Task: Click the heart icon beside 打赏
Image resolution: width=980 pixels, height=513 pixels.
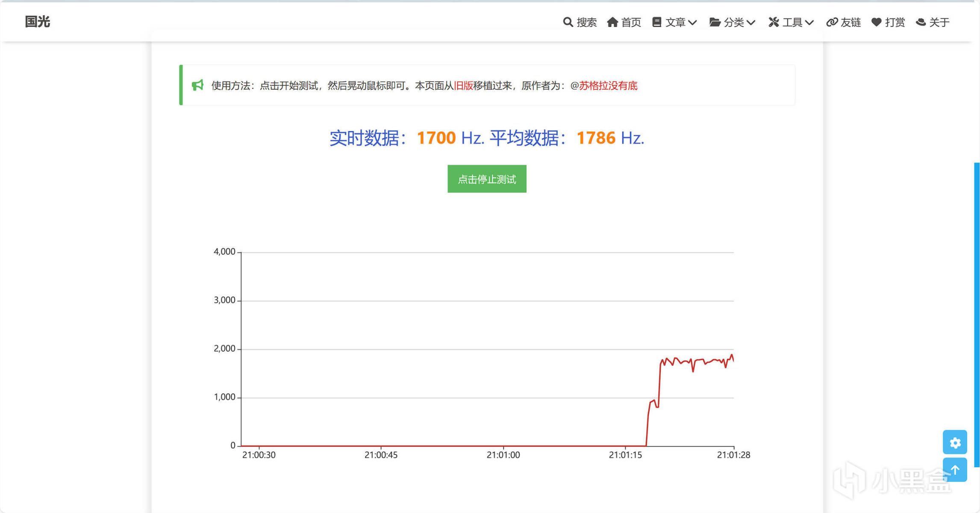Action: [876, 22]
